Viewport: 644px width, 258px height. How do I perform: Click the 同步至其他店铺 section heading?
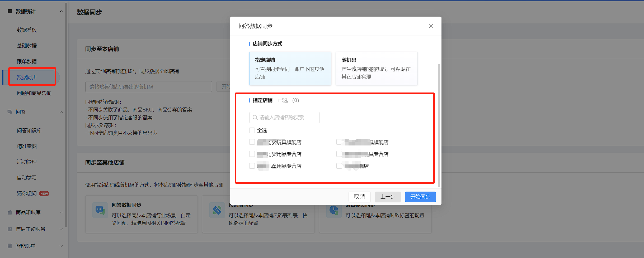click(105, 163)
